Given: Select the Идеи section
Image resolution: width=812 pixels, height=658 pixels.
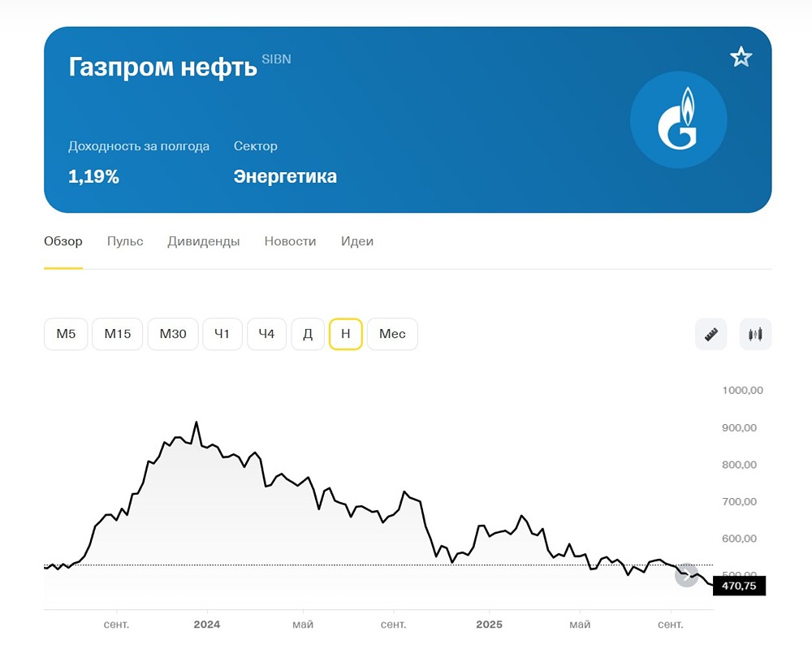Looking at the screenshot, I should pyautogui.click(x=357, y=241).
